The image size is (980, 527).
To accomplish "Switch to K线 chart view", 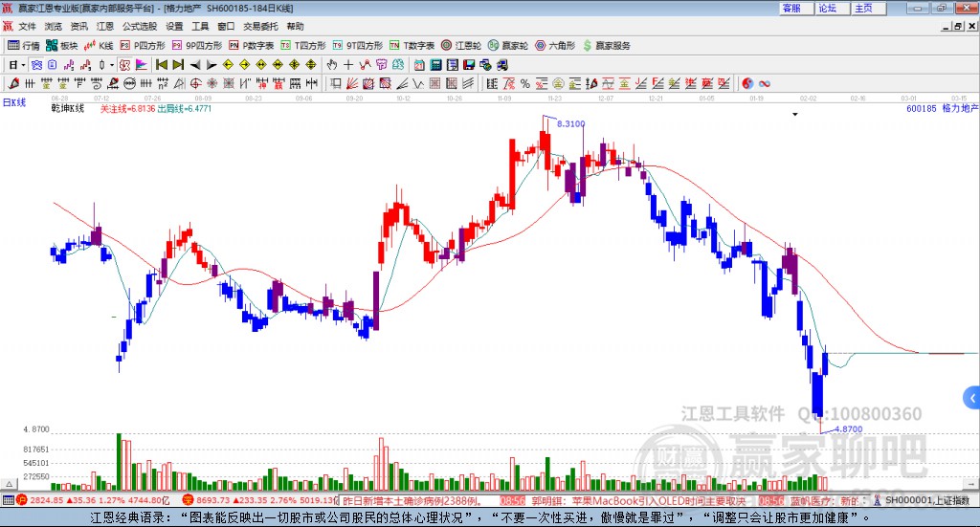I will [x=99, y=46].
